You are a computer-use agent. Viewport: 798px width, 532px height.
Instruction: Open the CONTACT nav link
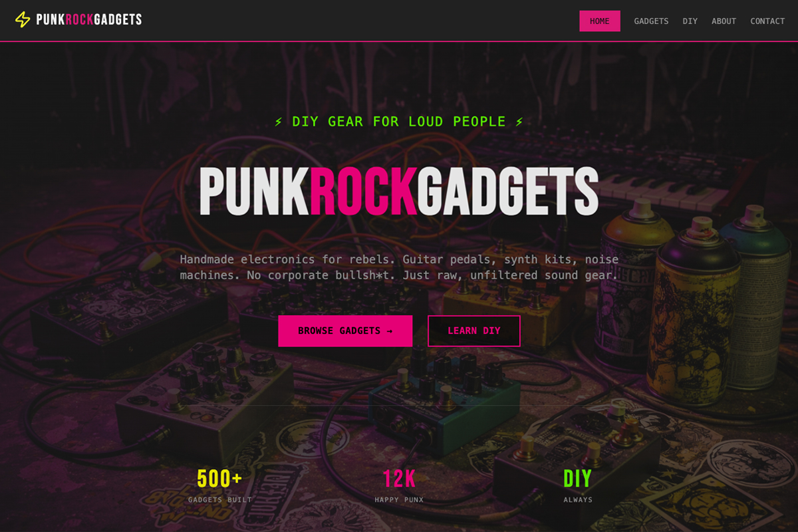click(767, 21)
